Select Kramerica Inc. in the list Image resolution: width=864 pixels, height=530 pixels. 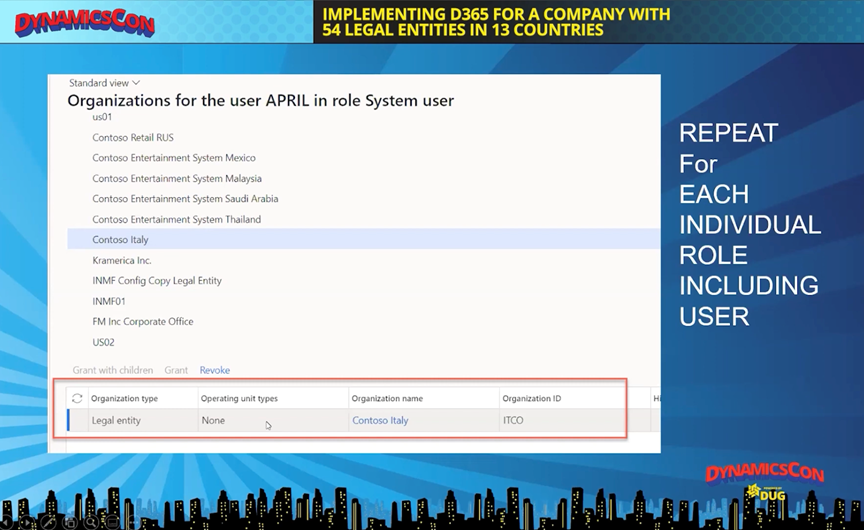[121, 260]
